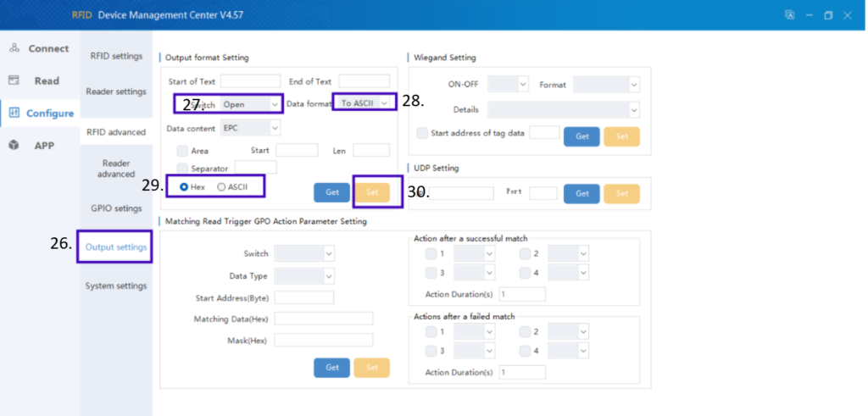Image resolution: width=868 pixels, height=416 pixels.
Task: Open successful match action 1 dropdown
Action: (x=475, y=254)
